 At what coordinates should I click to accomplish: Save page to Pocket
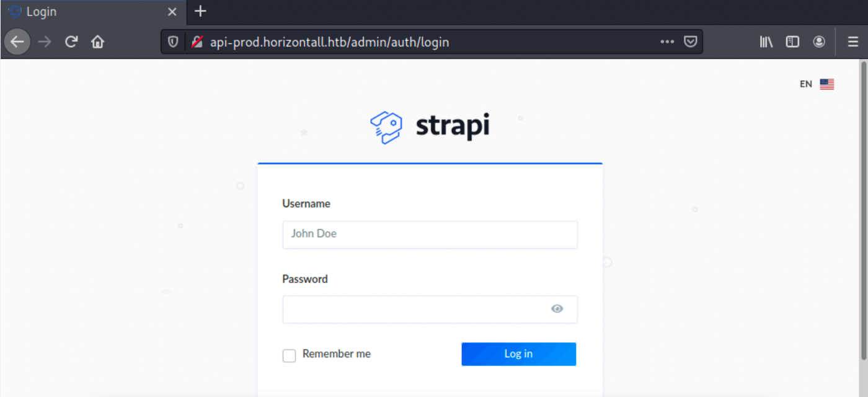[x=689, y=42]
